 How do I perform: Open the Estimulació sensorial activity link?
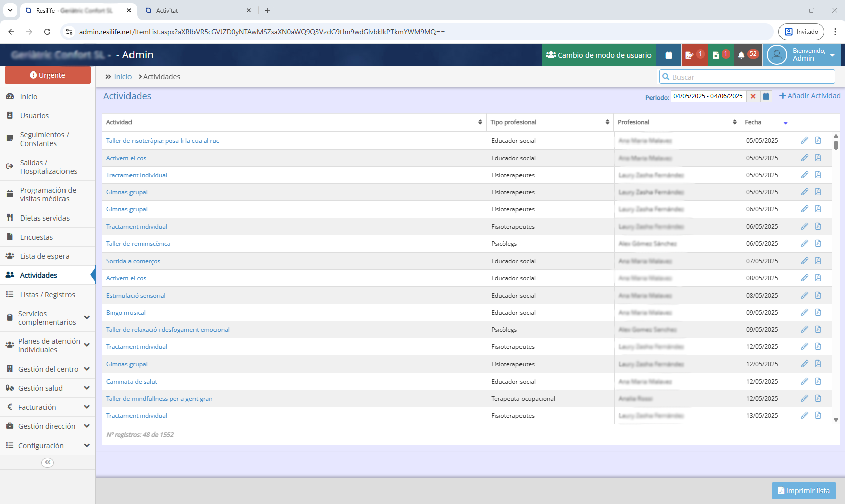(x=136, y=296)
